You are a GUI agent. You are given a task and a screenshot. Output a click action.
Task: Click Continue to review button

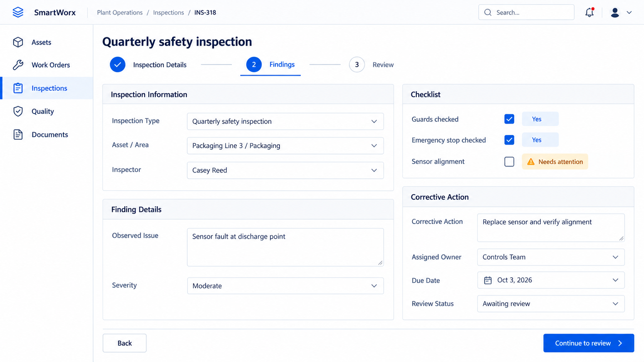[x=589, y=343]
